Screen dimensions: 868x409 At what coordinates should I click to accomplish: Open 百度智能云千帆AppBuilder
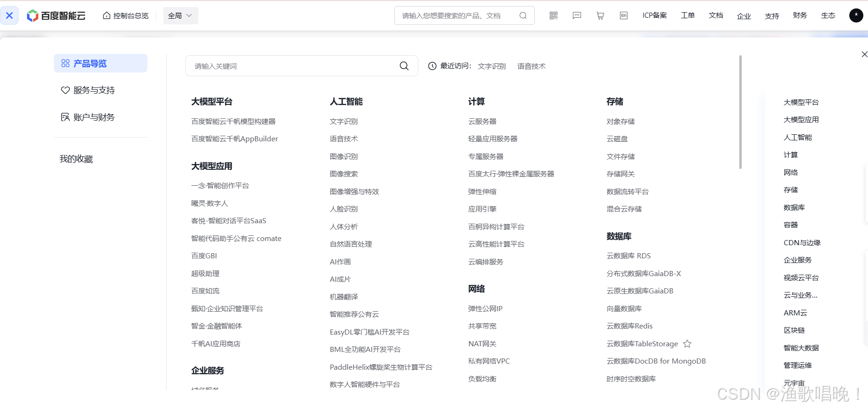[x=235, y=139]
